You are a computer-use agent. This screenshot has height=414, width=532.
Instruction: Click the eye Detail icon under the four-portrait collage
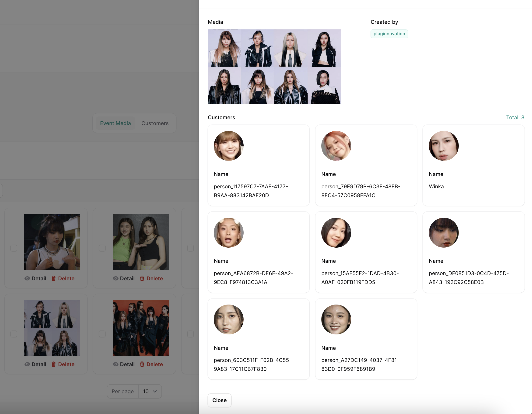pyautogui.click(x=27, y=364)
